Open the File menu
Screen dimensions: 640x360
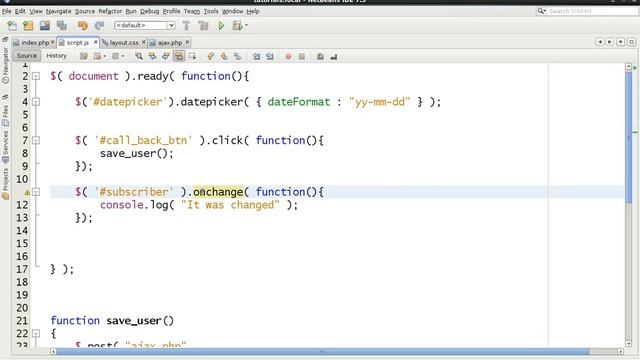click(x=7, y=11)
